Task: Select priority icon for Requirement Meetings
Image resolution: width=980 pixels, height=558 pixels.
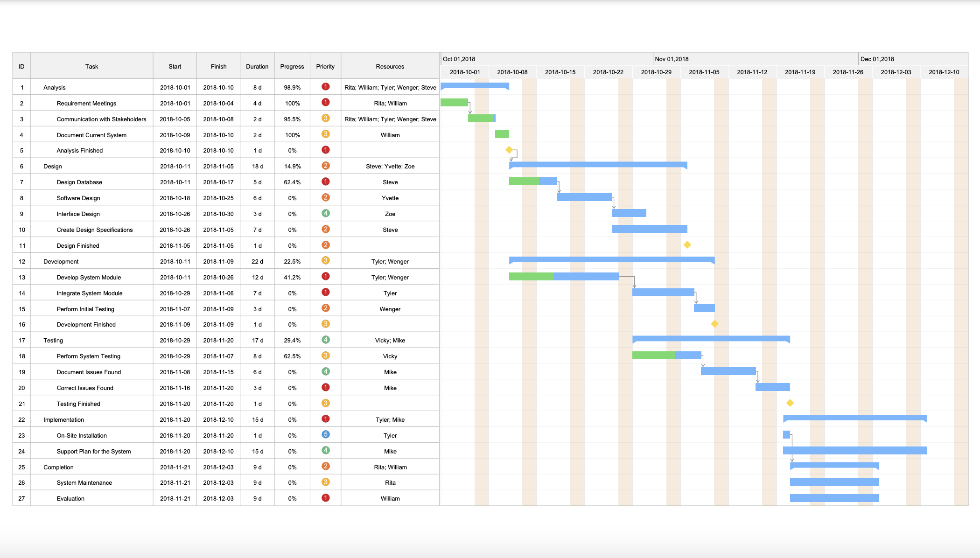Action: click(x=326, y=103)
